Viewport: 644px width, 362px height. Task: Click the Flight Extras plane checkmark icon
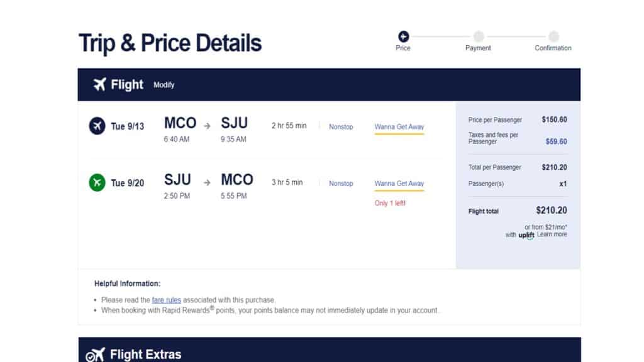click(x=96, y=354)
